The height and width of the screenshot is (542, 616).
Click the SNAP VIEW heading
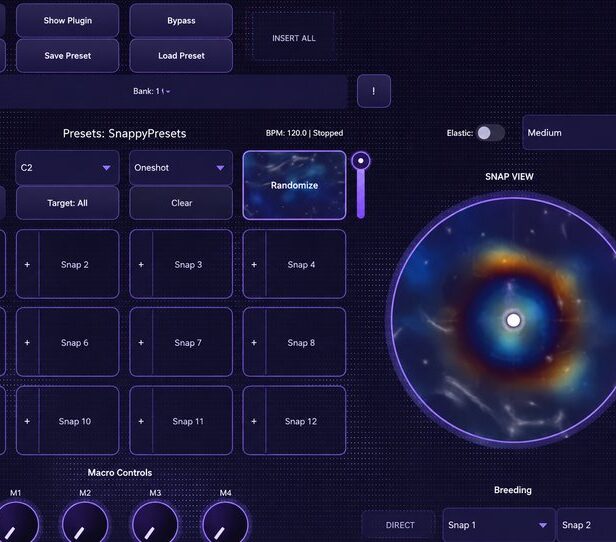click(x=509, y=177)
